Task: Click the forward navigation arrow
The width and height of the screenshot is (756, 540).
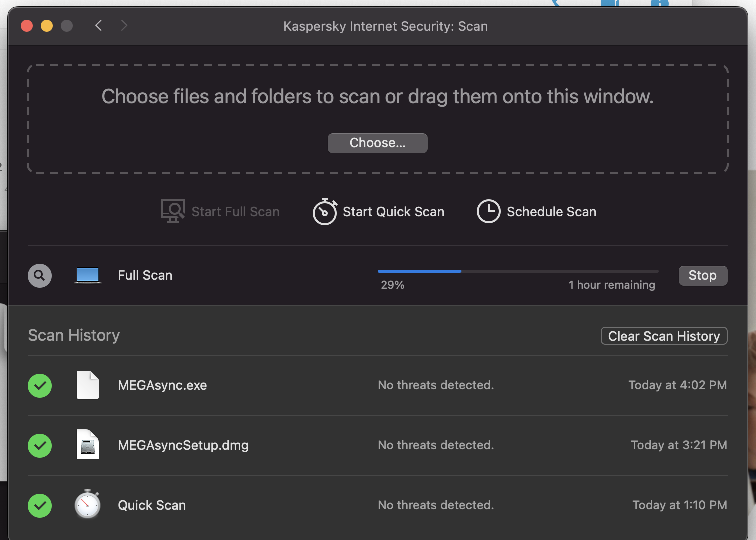Action: 124,25
